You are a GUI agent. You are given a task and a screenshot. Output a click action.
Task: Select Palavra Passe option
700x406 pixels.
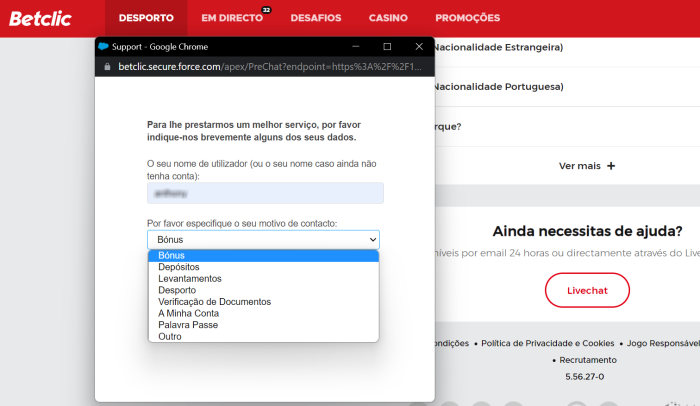click(x=263, y=325)
